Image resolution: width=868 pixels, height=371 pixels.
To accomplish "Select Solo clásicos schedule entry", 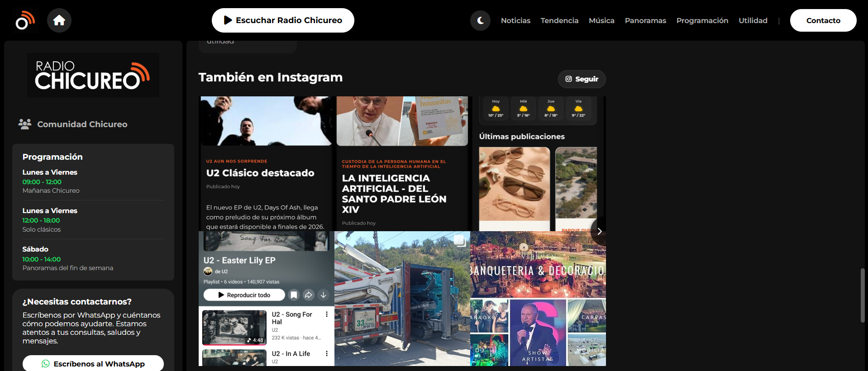I will tap(93, 220).
